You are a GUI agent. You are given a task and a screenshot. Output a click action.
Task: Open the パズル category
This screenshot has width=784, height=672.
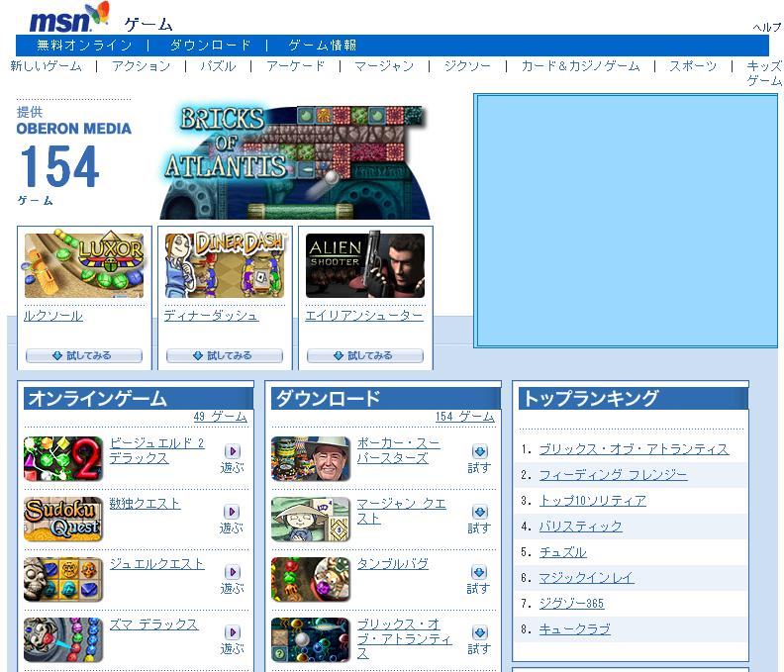[218, 66]
